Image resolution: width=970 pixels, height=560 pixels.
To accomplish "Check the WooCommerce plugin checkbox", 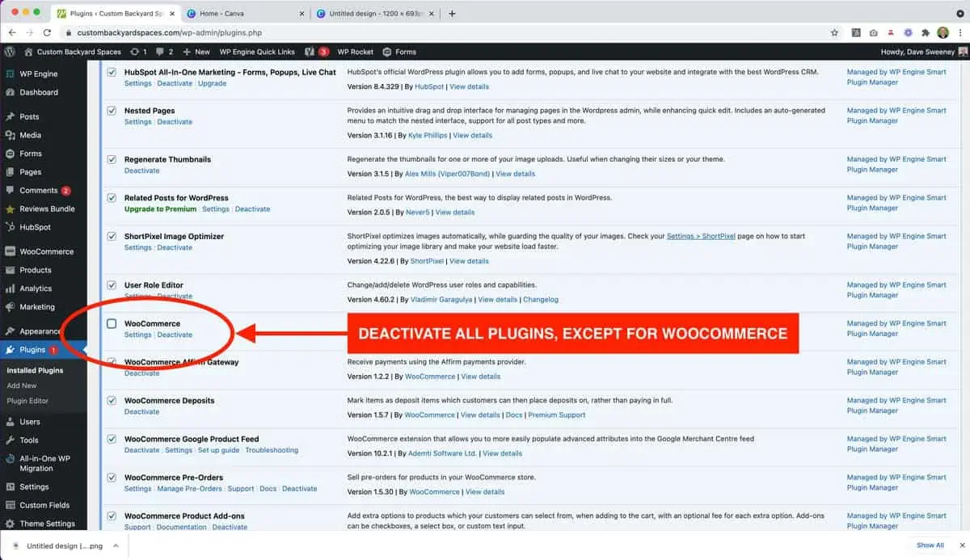I will 112,324.
